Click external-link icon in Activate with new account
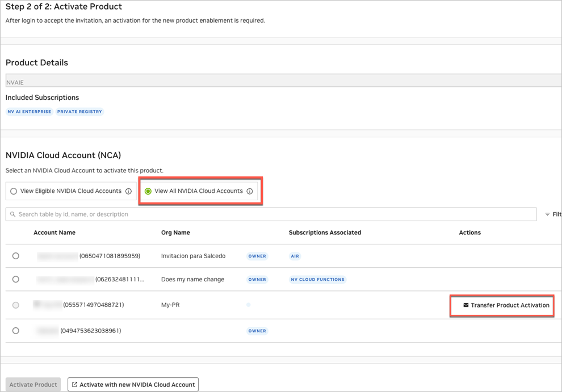 74,385
